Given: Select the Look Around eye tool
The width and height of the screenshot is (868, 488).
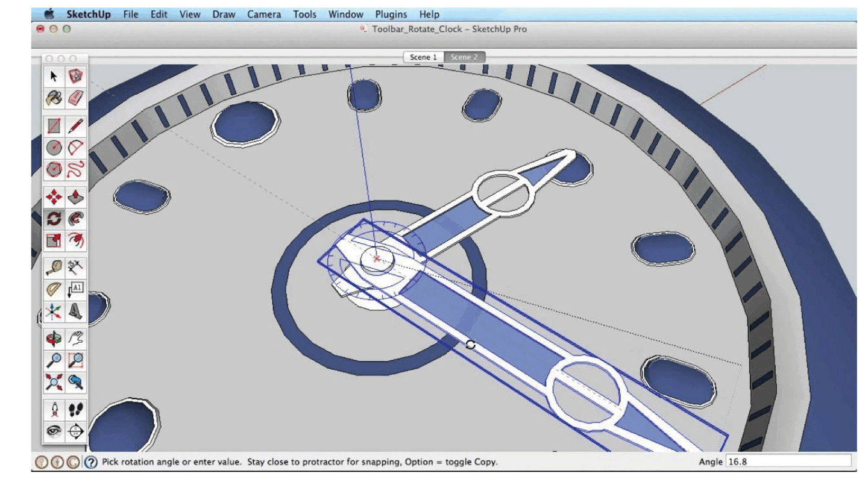Looking at the screenshot, I should [x=54, y=431].
